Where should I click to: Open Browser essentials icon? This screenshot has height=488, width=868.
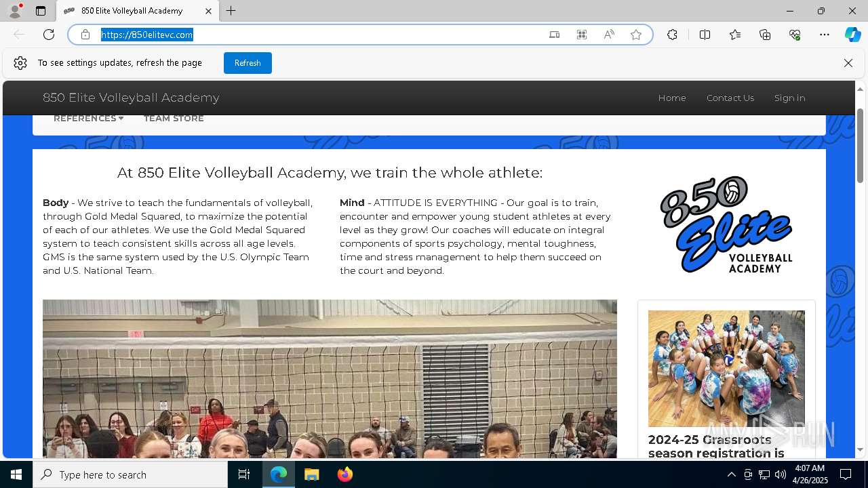pyautogui.click(x=795, y=35)
